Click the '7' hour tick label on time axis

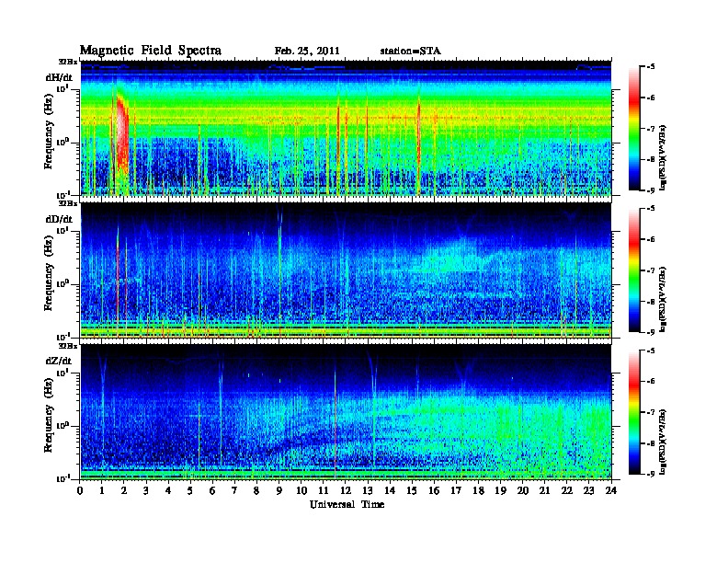235,490
